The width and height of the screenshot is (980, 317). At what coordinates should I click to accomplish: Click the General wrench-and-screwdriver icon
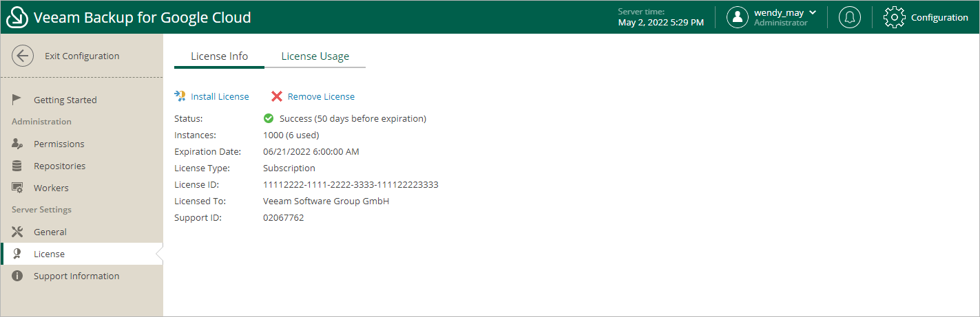coord(18,232)
